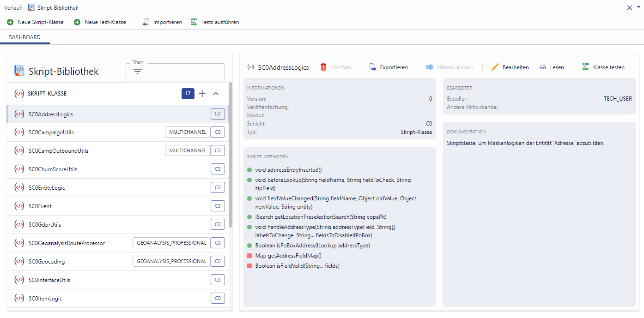Screen dimensions: 644x318
Task: Click the Exportieren icon
Action: click(x=373, y=67)
